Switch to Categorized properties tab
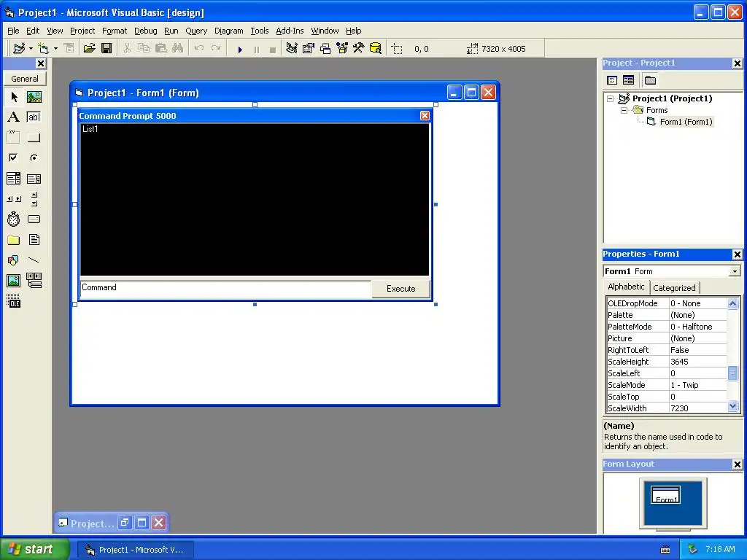 pos(674,287)
